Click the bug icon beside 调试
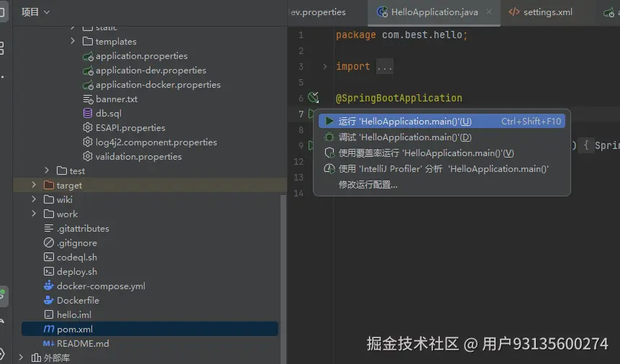This screenshot has width=620, height=364. point(329,137)
